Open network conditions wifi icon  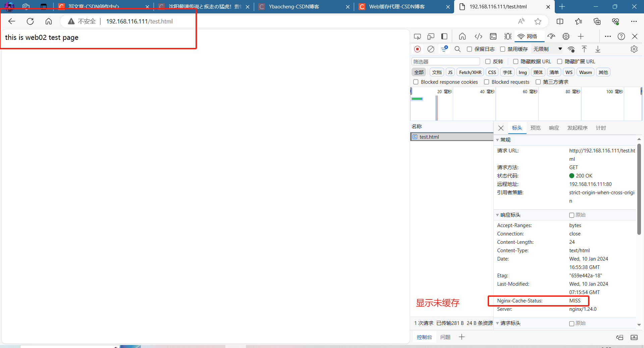[x=571, y=49]
